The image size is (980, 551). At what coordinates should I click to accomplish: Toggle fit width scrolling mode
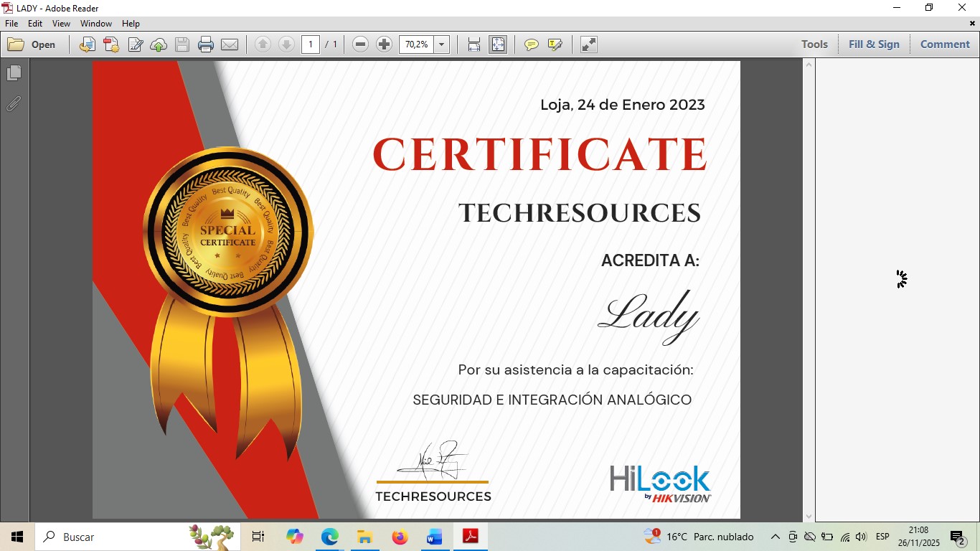click(474, 44)
